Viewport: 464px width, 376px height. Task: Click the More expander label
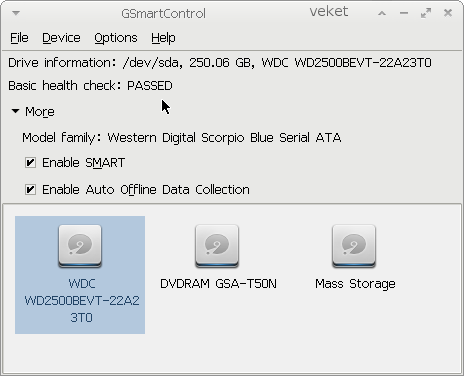click(40, 112)
